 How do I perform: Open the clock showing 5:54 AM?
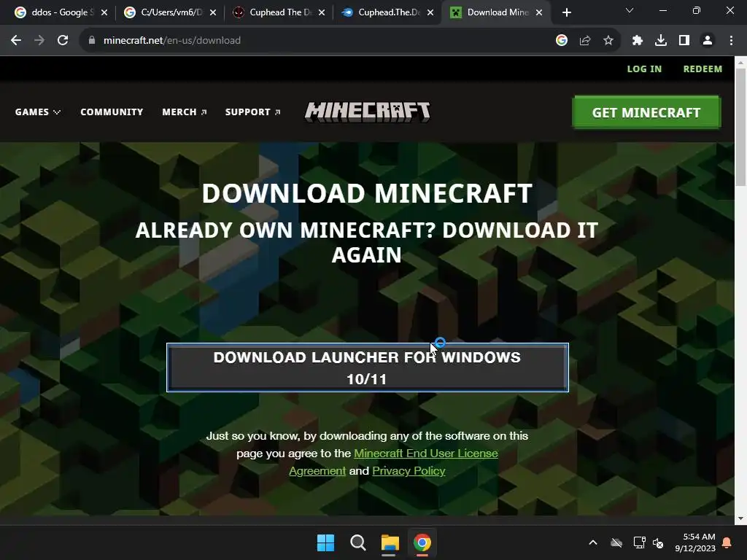pyautogui.click(x=695, y=542)
